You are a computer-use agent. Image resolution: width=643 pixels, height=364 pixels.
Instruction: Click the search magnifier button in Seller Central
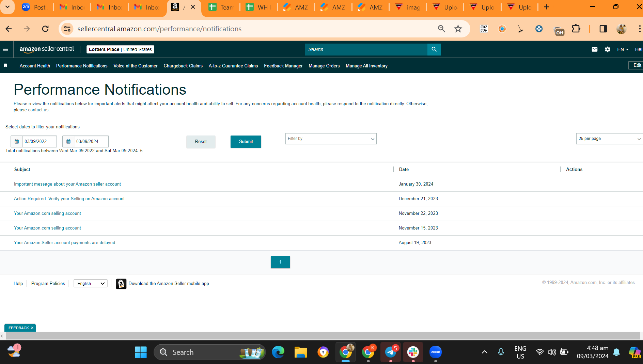pos(434,49)
